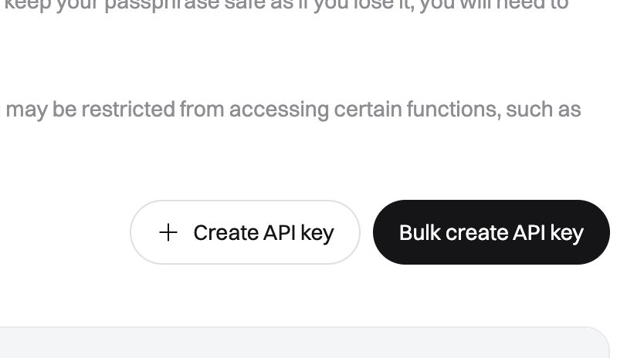Click the passphrase safety notice text
The image size is (644, 358).
[x=286, y=5]
